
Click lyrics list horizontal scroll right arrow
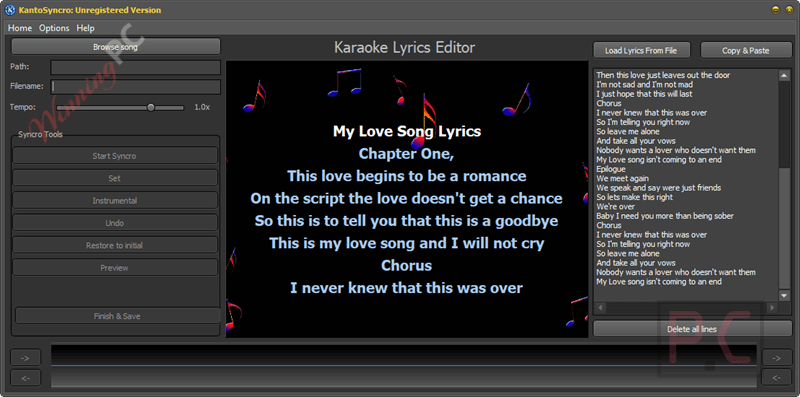coord(772,308)
